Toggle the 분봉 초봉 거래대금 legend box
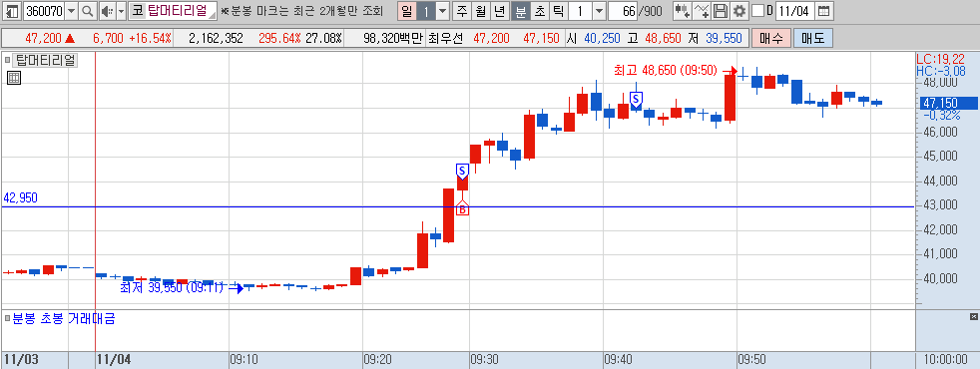The width and height of the screenshot is (980, 369). [8, 319]
